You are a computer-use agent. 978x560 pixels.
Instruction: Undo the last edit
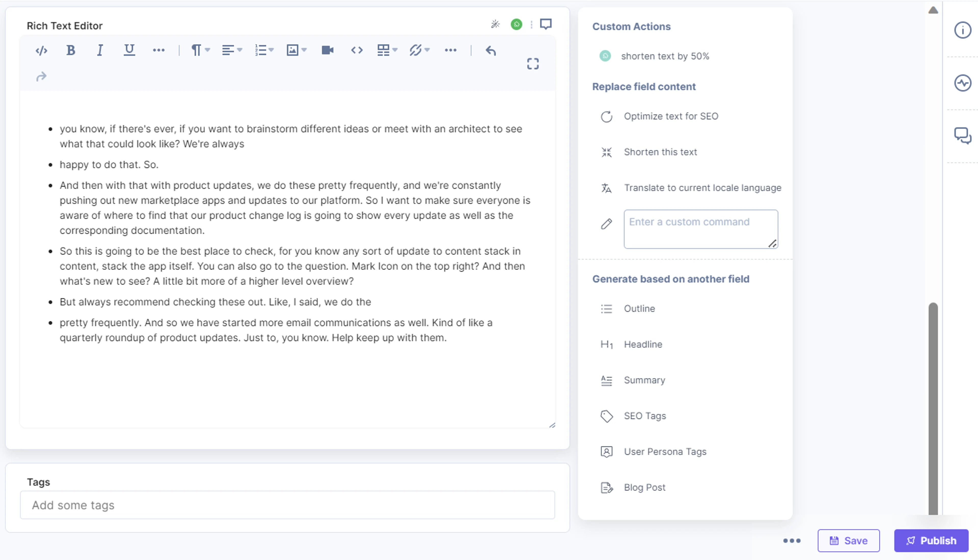[x=491, y=50]
